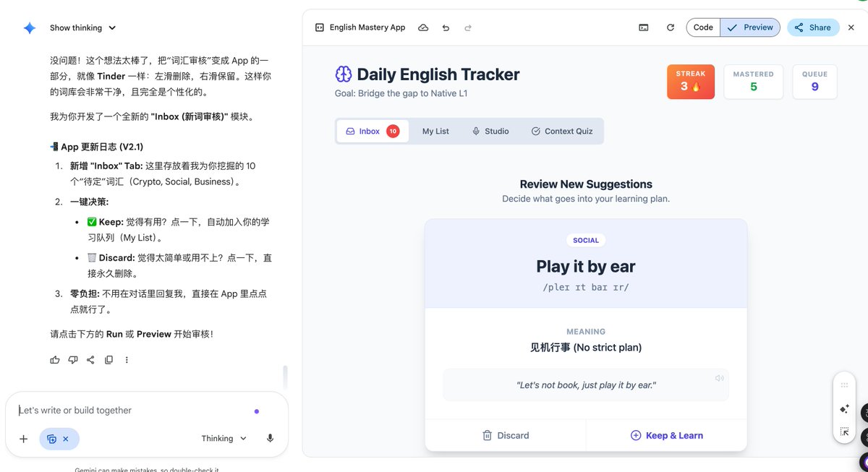
Task: Close the canvas panel
Action: coord(851,27)
